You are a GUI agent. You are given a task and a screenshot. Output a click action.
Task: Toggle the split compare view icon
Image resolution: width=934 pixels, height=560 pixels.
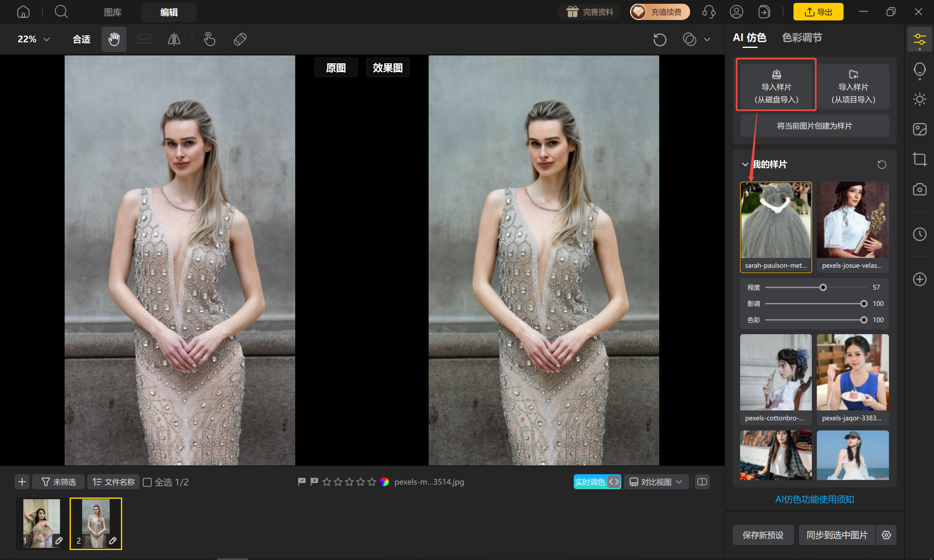click(702, 482)
